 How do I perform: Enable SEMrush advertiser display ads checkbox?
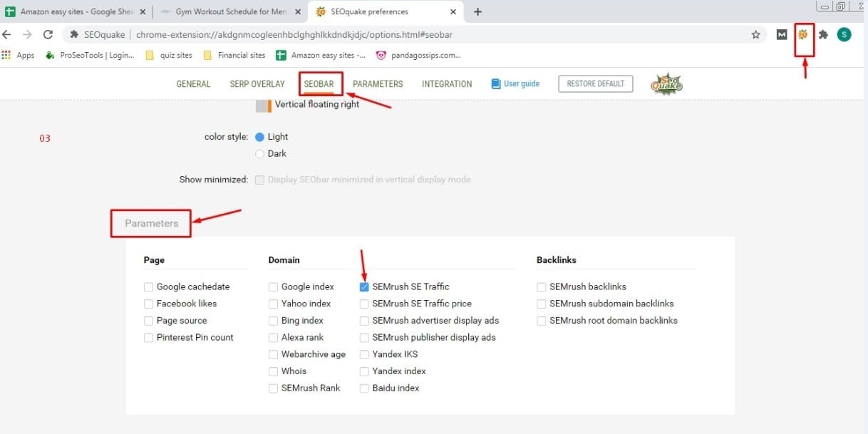pos(364,321)
